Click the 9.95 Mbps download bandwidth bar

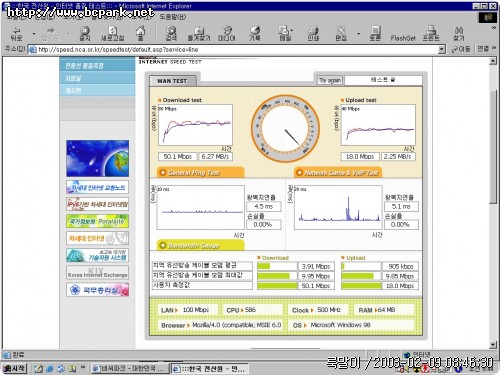[x=277, y=276]
